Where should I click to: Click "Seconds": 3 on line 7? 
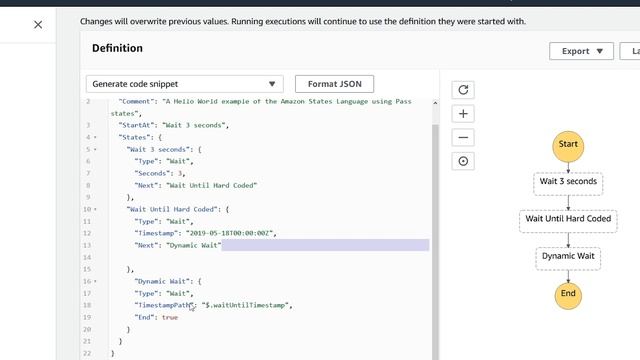point(159,173)
